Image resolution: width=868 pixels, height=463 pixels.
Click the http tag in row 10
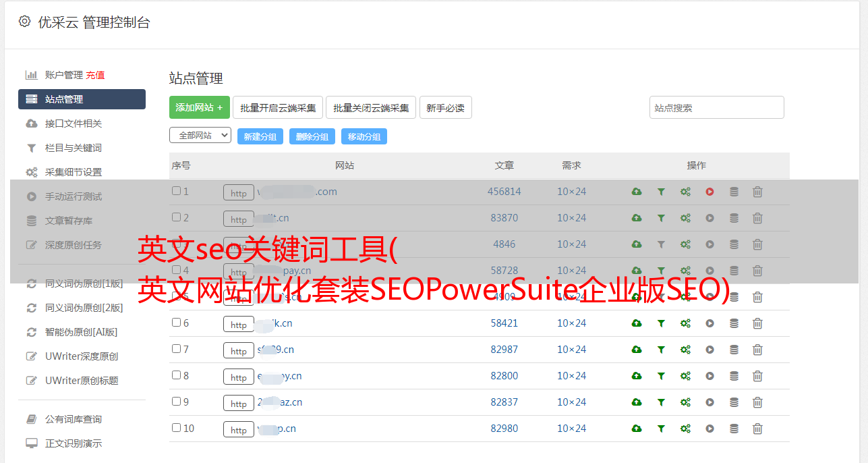click(x=239, y=429)
